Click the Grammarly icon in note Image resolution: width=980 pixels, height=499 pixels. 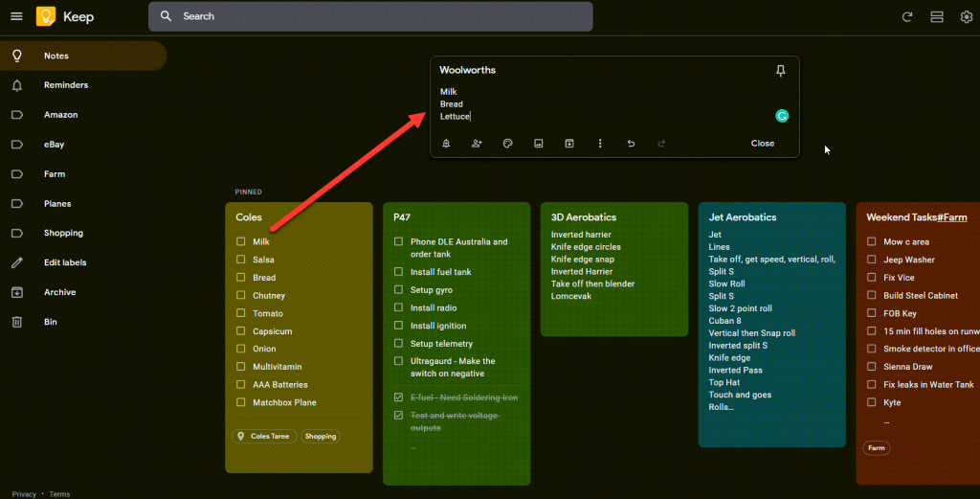click(x=782, y=116)
